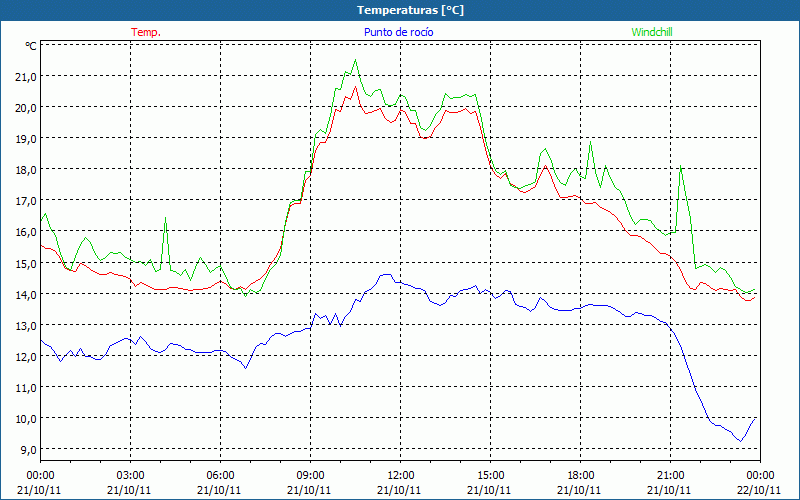Click the 03:00 time axis label

tap(130, 476)
